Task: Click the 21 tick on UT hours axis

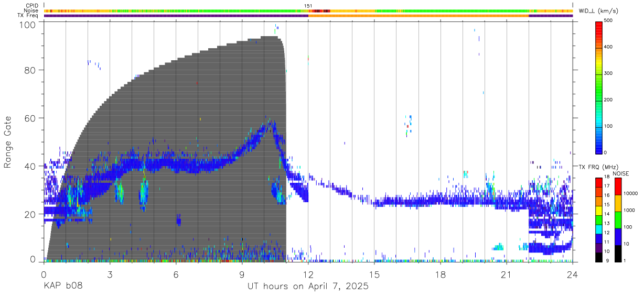Action: tap(506, 274)
